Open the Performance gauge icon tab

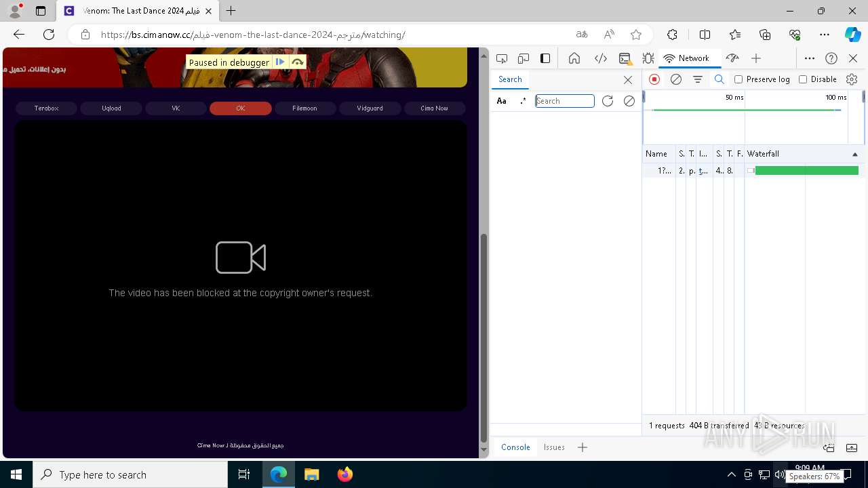point(732,58)
